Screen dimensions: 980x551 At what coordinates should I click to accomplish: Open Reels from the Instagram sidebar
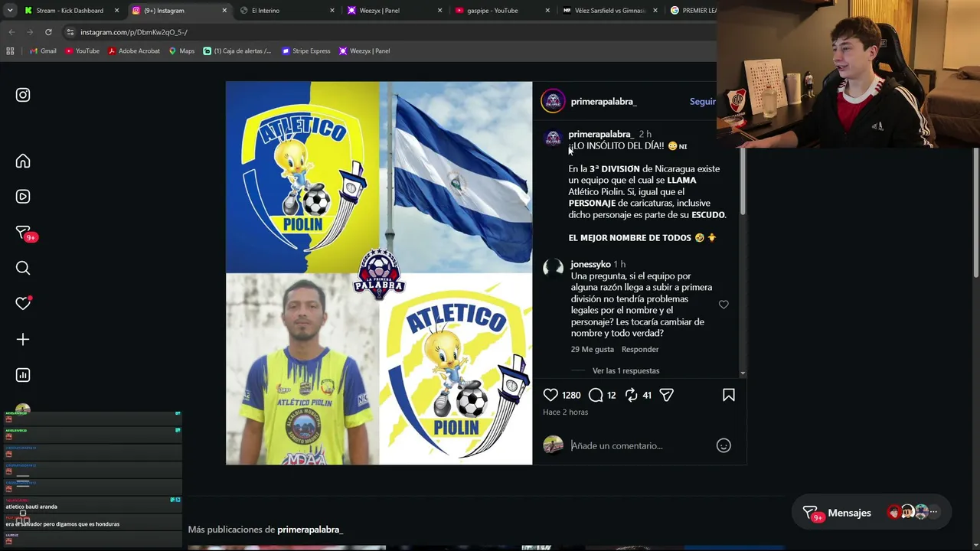(x=23, y=197)
